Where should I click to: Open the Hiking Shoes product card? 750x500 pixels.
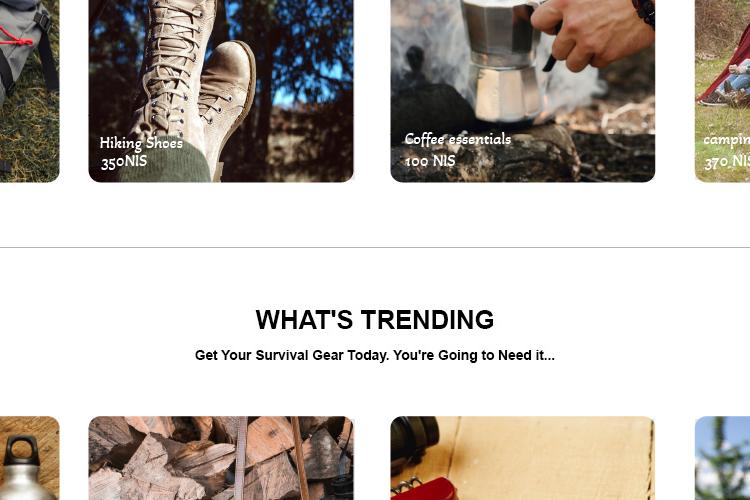pyautogui.click(x=221, y=91)
